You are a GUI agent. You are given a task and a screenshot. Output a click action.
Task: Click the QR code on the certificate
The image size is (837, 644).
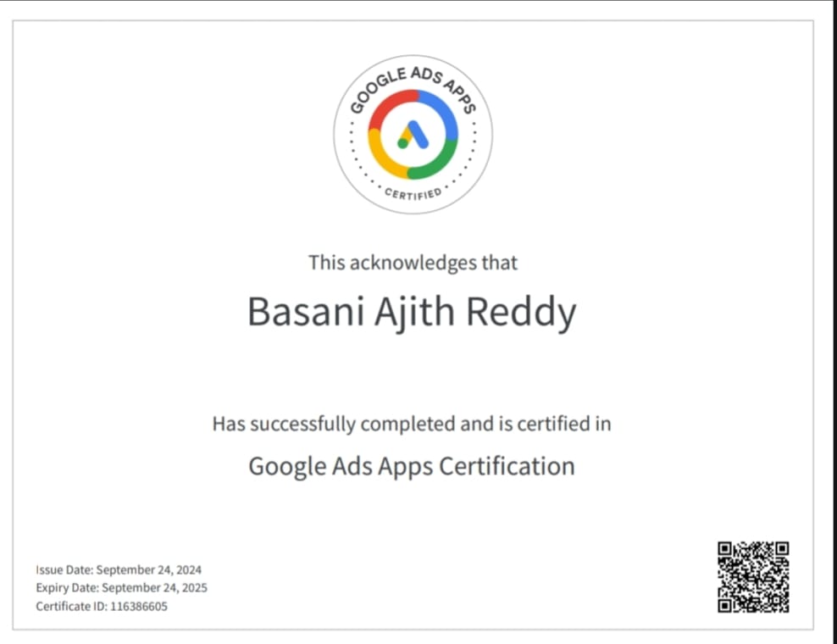(x=753, y=577)
